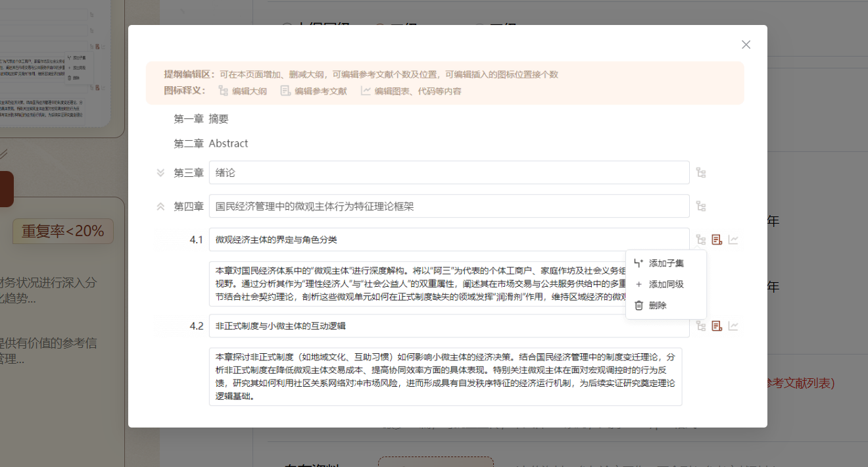Collapse chapter 第四章 subsections
868x467 pixels.
160,207
